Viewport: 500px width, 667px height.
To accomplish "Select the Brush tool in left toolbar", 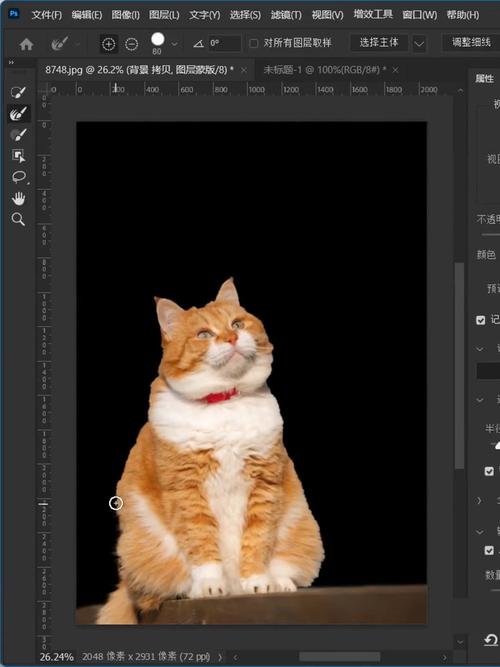I will click(x=18, y=135).
